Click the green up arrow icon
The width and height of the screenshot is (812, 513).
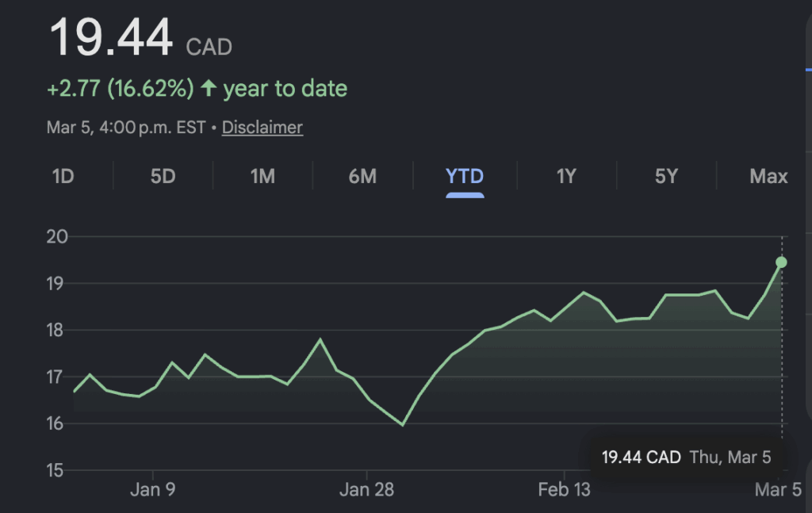pyautogui.click(x=209, y=88)
